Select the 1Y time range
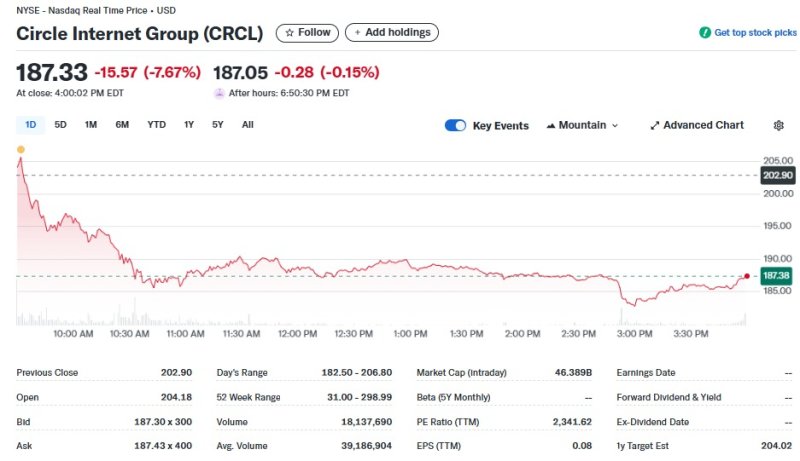The height and width of the screenshot is (461, 800). [x=189, y=125]
